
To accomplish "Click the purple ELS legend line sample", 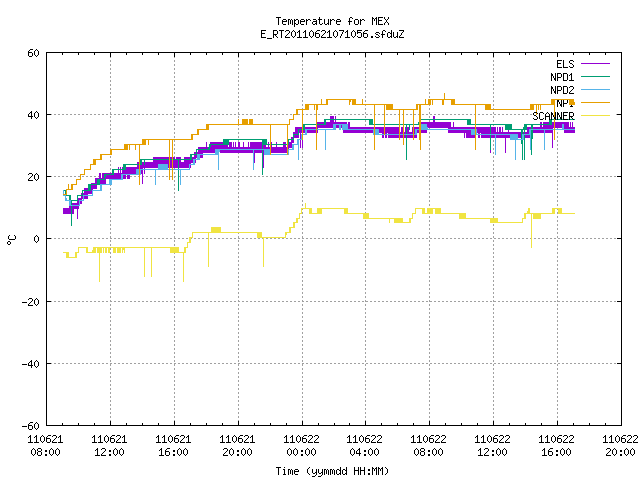I will [595, 64].
